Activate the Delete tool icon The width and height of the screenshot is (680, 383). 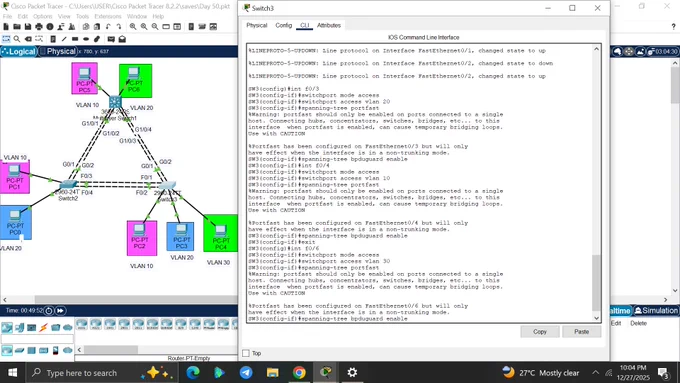click(x=28, y=39)
